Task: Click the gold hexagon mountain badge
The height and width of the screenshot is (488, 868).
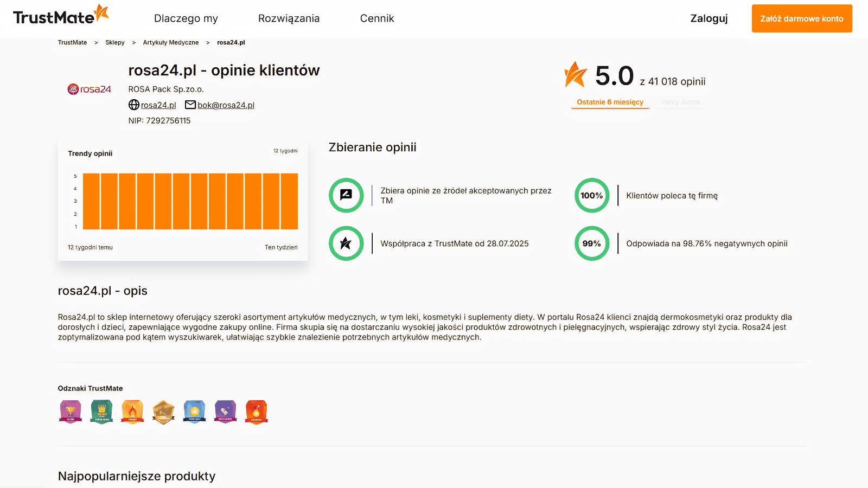Action: 163,412
